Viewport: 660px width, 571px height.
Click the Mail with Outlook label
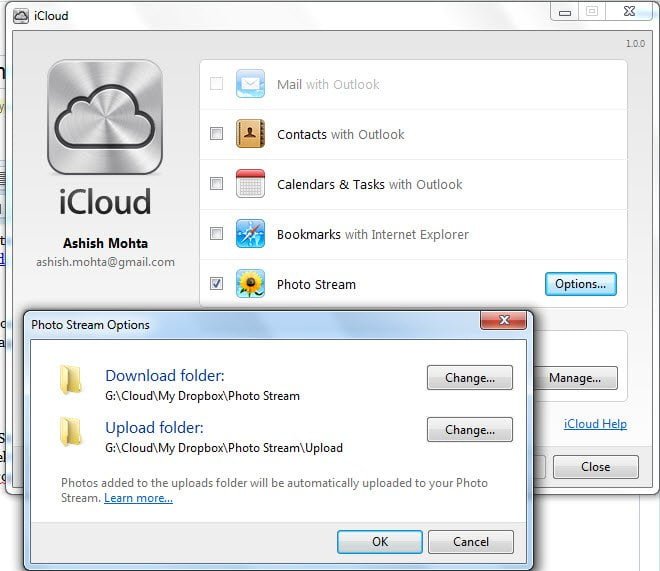(328, 85)
